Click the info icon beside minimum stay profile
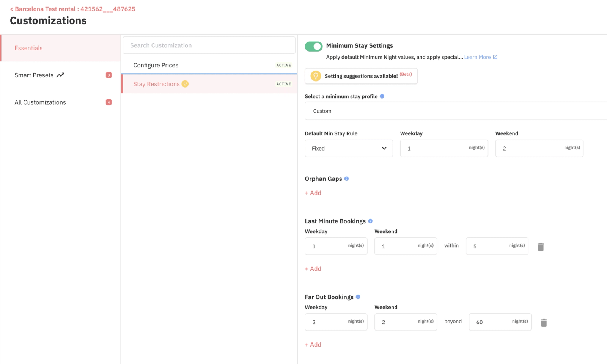Viewport: 607px width, 364px height. (x=382, y=96)
